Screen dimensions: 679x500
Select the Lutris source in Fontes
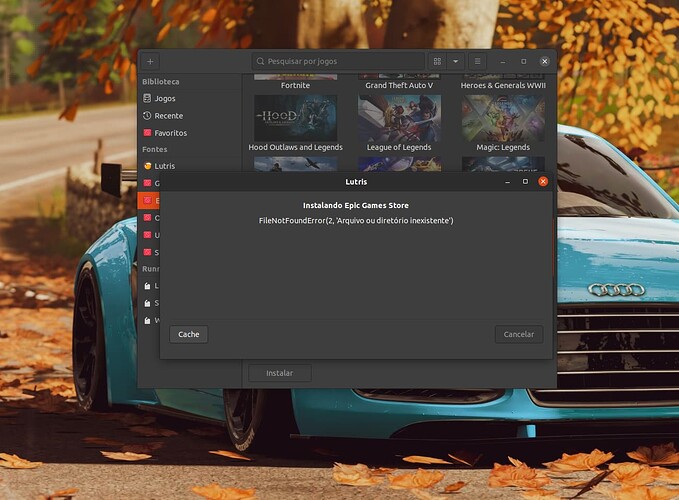(x=189, y=166)
